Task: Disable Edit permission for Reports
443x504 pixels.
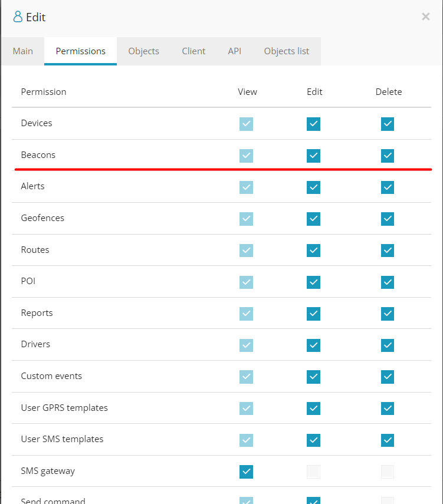Action: 313,314
